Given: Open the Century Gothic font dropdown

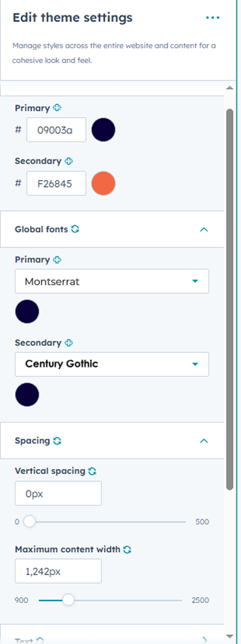Looking at the screenshot, I should tap(112, 365).
